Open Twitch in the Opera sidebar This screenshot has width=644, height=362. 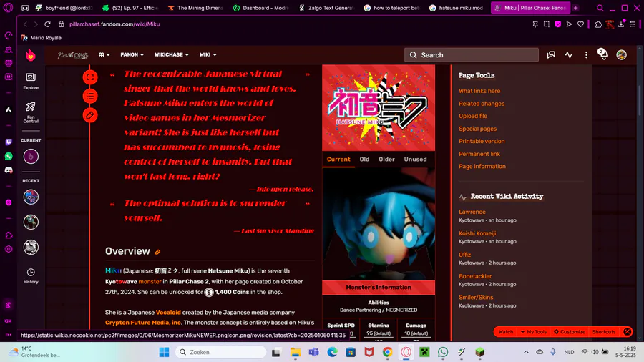(x=9, y=142)
